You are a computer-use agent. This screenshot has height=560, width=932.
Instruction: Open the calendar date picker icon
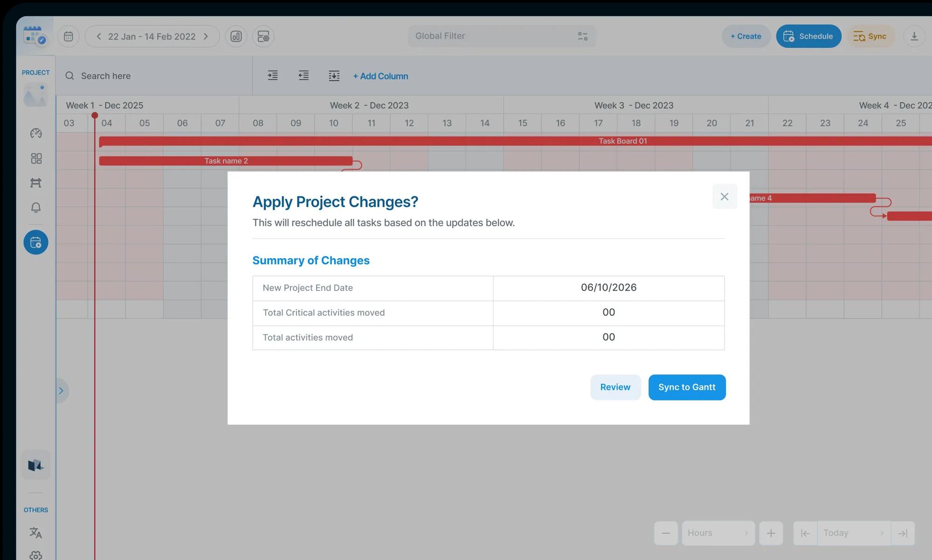tap(69, 36)
